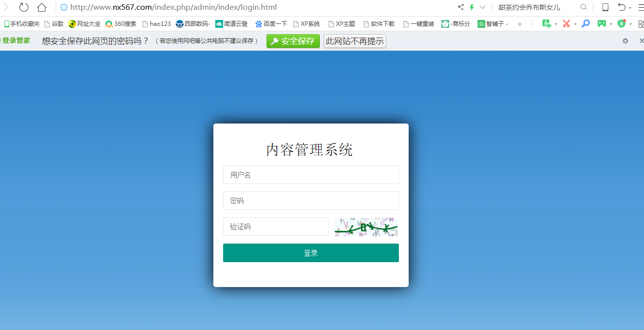This screenshot has height=330, width=644.
Task: Expand the speed-mode lightning dropdown in address bar
Action: click(483, 7)
